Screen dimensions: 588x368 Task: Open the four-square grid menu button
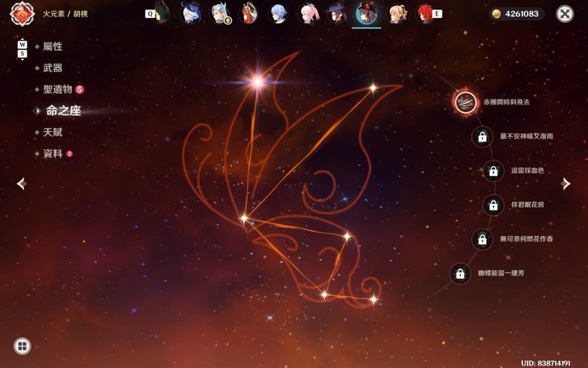click(x=22, y=346)
